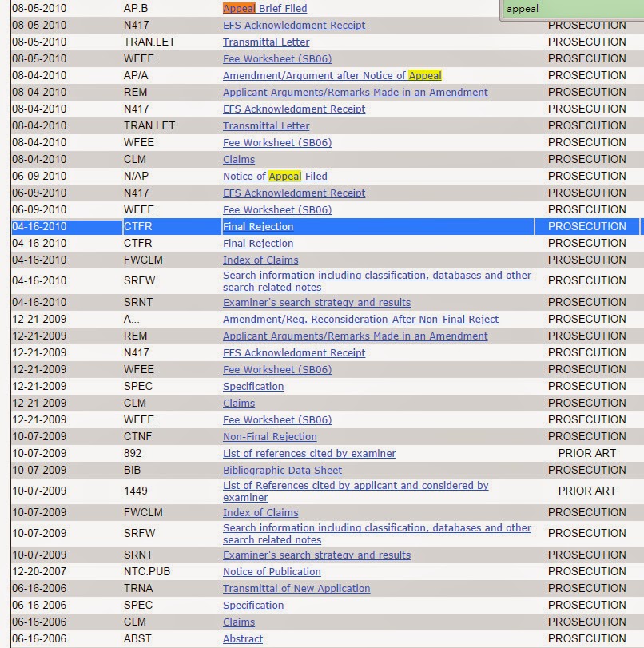This screenshot has width=644, height=648.
Task: Open the Notice of Publication link
Action: tap(272, 571)
